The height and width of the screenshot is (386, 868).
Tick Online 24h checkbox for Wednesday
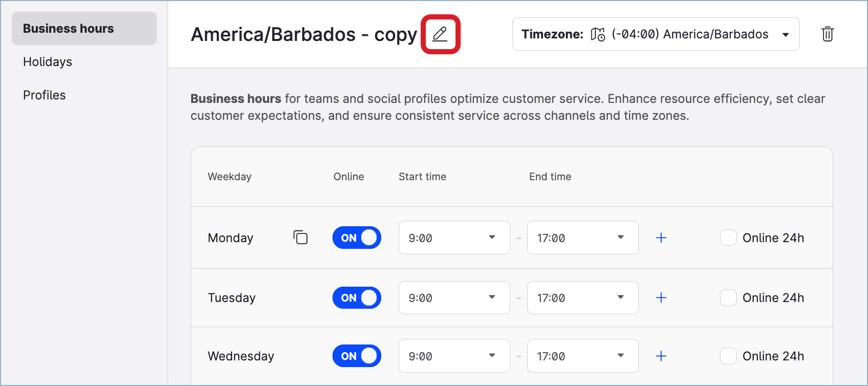pos(728,356)
